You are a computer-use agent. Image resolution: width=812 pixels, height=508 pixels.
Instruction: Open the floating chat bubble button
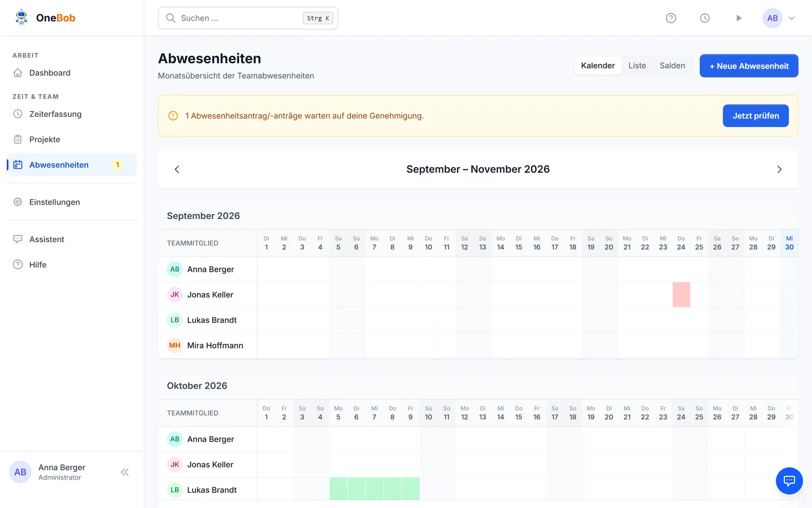click(x=789, y=481)
